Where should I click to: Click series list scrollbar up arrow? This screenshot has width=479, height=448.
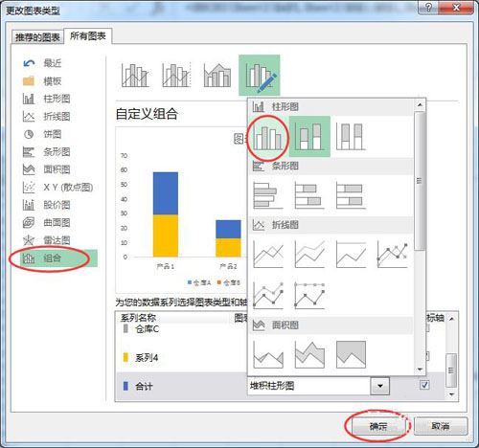click(x=451, y=319)
